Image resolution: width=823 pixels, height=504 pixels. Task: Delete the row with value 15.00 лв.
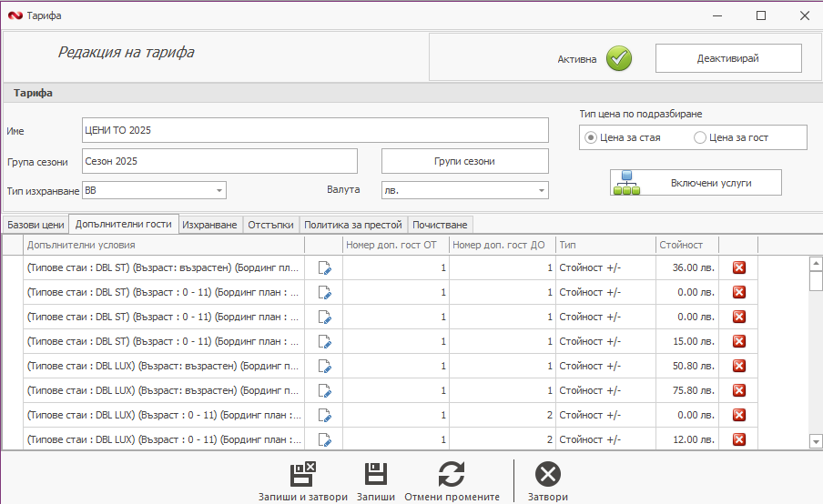click(739, 341)
